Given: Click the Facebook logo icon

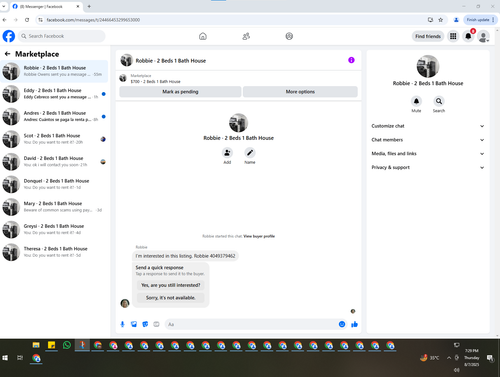Looking at the screenshot, I should (x=9, y=36).
